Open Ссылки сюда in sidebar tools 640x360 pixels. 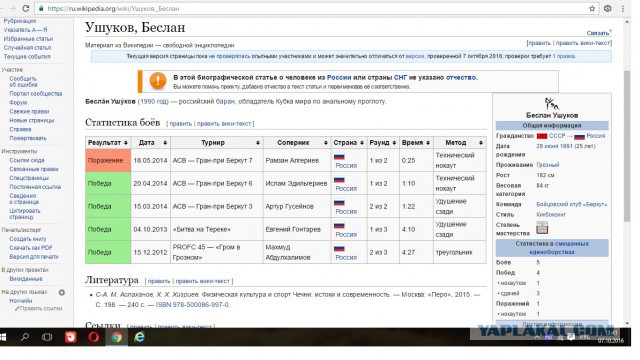[x=27, y=160]
